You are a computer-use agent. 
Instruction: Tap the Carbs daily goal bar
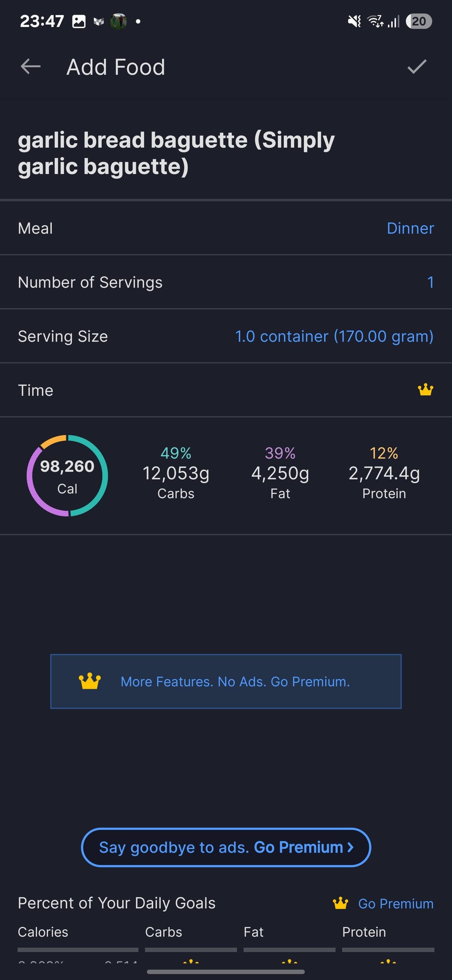(191, 949)
